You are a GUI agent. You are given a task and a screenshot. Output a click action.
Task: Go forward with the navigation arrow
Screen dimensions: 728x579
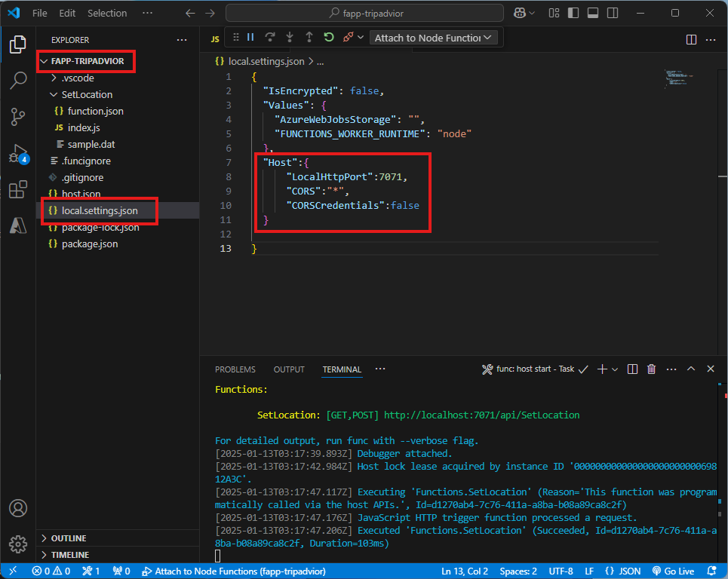coord(210,13)
